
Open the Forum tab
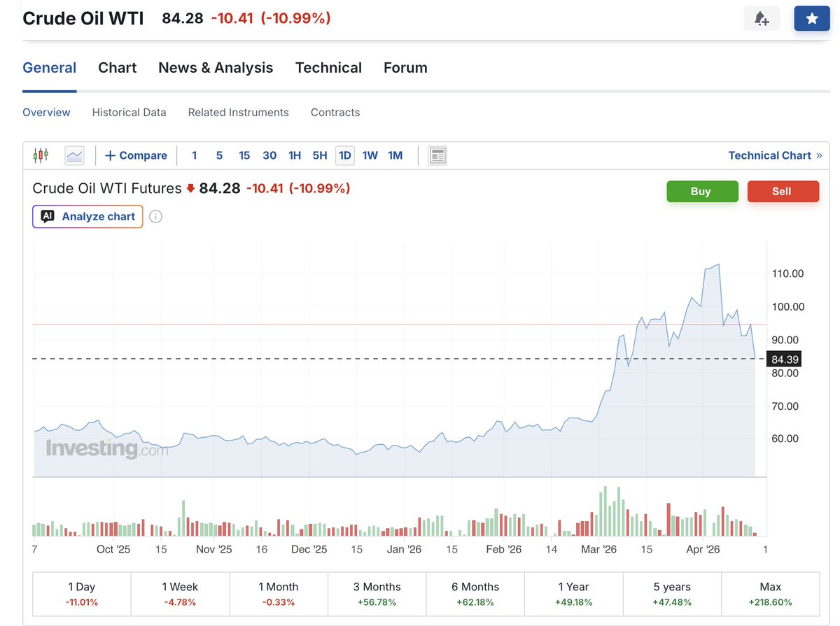click(x=405, y=68)
